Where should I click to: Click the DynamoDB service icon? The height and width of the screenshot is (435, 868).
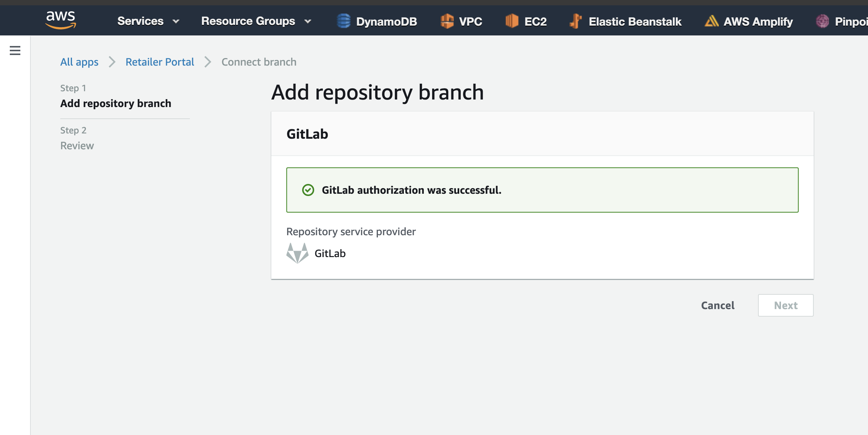tap(343, 21)
